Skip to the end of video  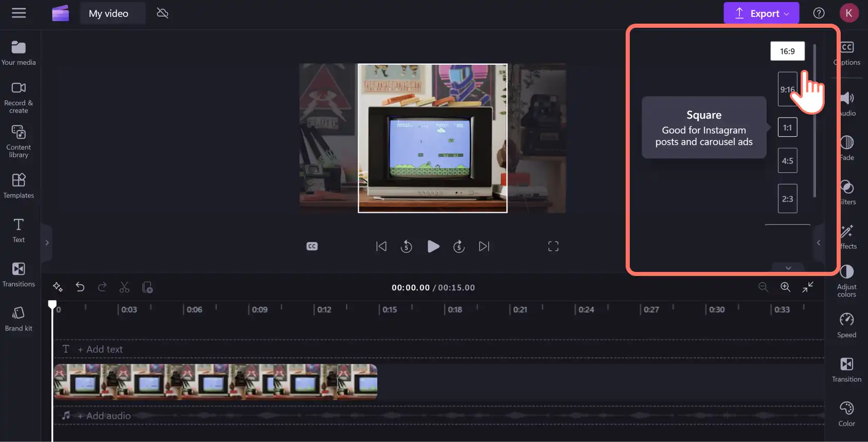click(x=484, y=246)
